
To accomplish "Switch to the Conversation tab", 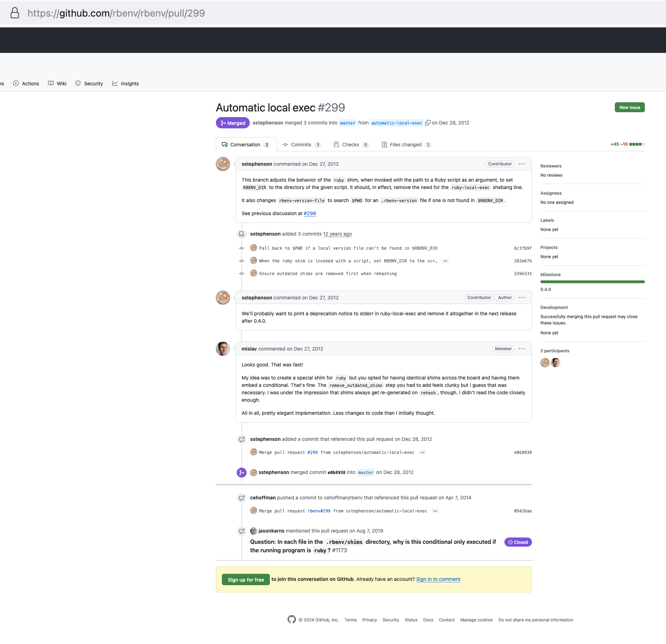I will tap(246, 145).
